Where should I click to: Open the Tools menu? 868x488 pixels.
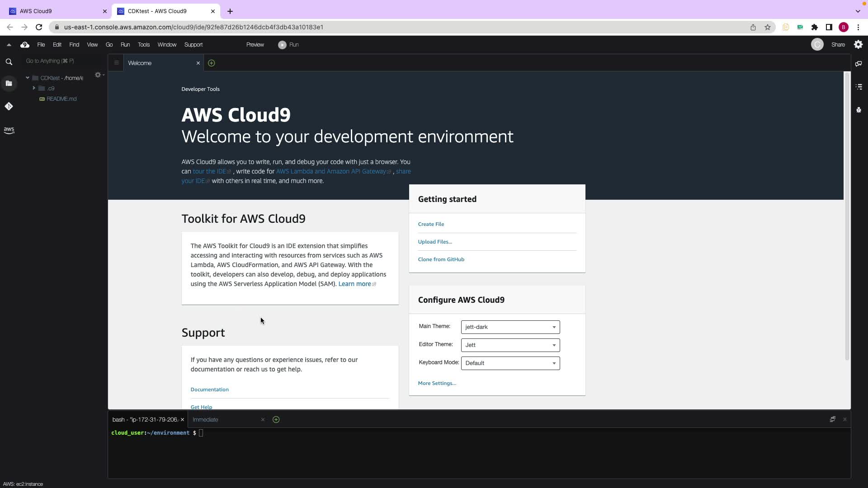tap(143, 45)
